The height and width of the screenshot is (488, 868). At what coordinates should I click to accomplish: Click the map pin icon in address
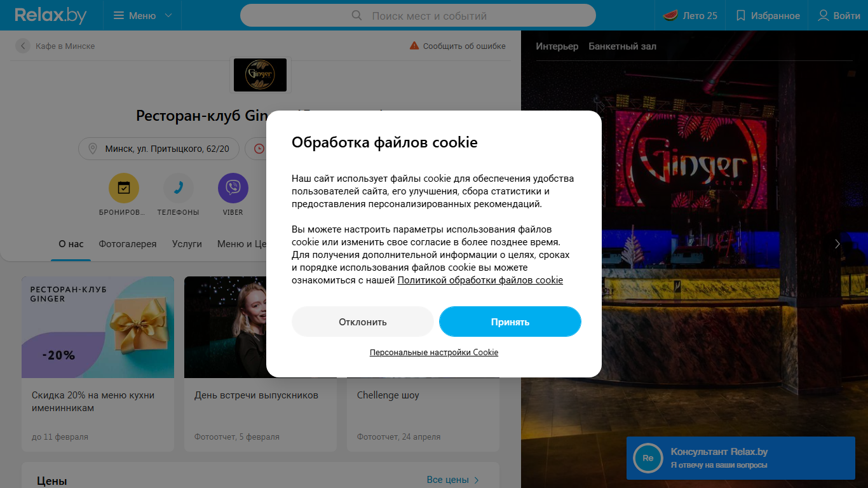click(x=93, y=149)
